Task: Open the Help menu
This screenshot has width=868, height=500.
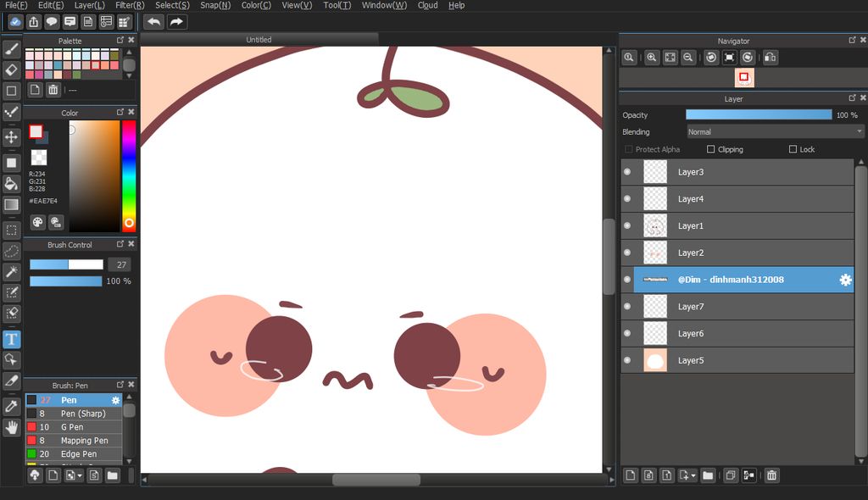Action: coord(457,6)
